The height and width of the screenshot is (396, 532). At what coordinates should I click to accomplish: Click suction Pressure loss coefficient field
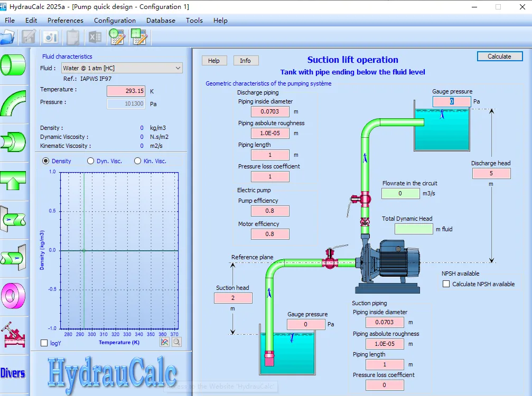[x=385, y=385]
